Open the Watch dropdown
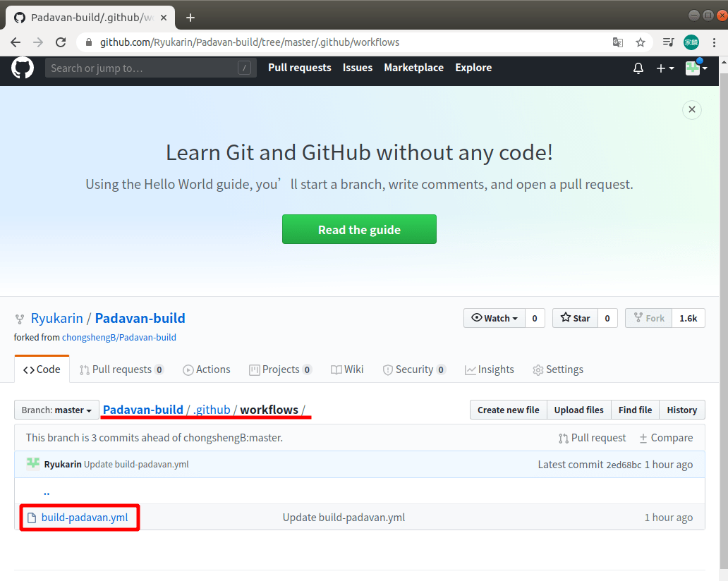The width and height of the screenshot is (728, 581). click(x=494, y=318)
